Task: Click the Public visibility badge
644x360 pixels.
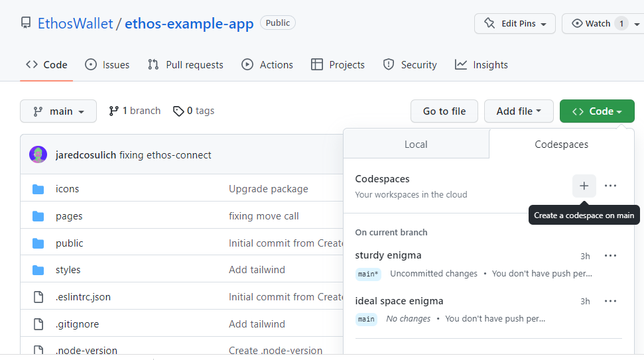Action: (x=278, y=23)
